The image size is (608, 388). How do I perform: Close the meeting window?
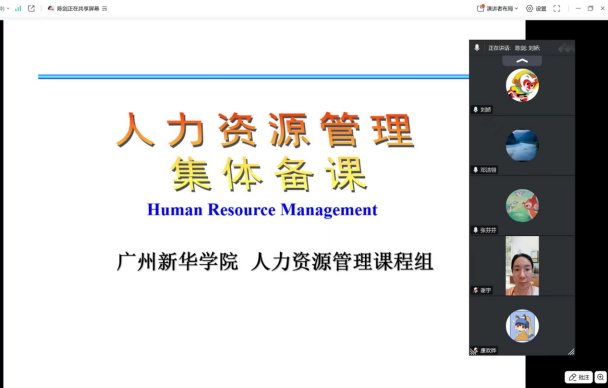click(x=603, y=9)
